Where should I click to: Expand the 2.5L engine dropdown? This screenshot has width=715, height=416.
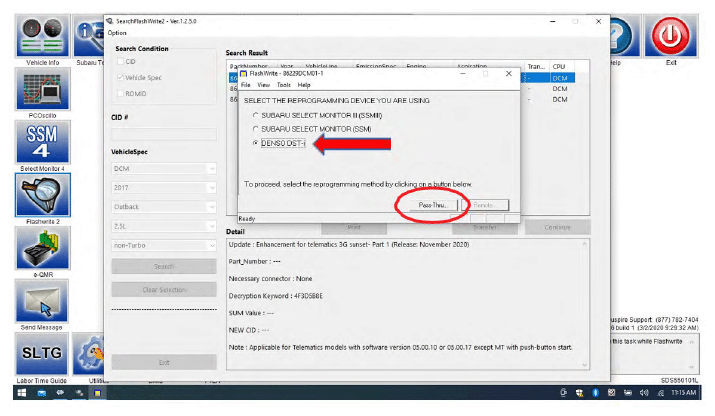212,226
